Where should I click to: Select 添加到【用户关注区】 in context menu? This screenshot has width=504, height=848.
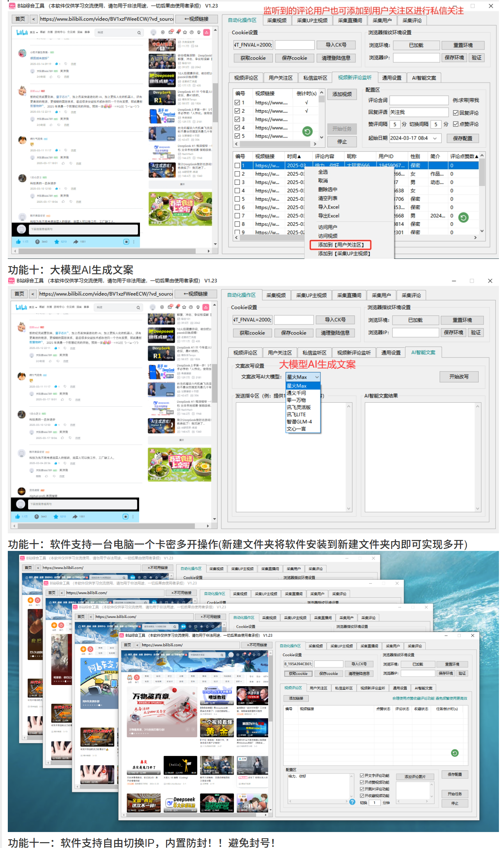(341, 245)
